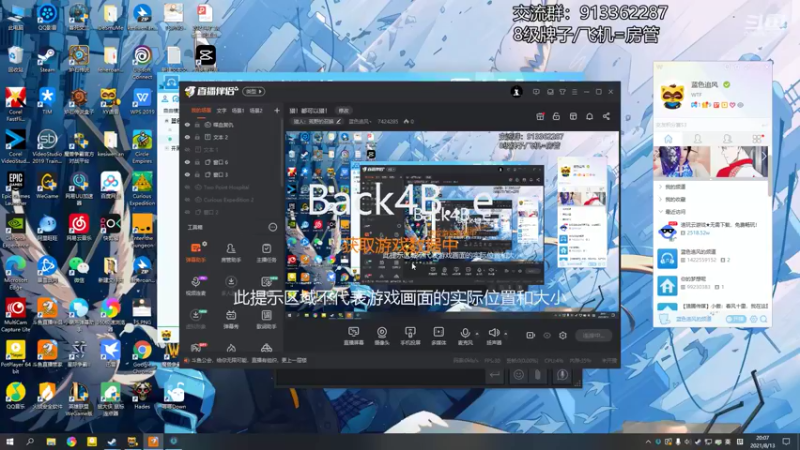The width and height of the screenshot is (800, 450).
Task: Open the 弹幕秀 tool
Action: click(231, 319)
